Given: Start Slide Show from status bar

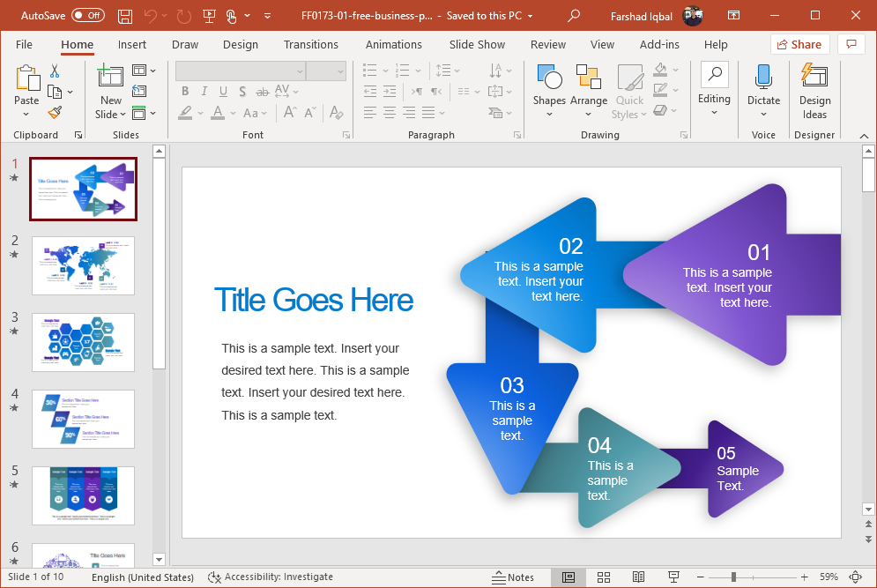Looking at the screenshot, I should pyautogui.click(x=674, y=577).
